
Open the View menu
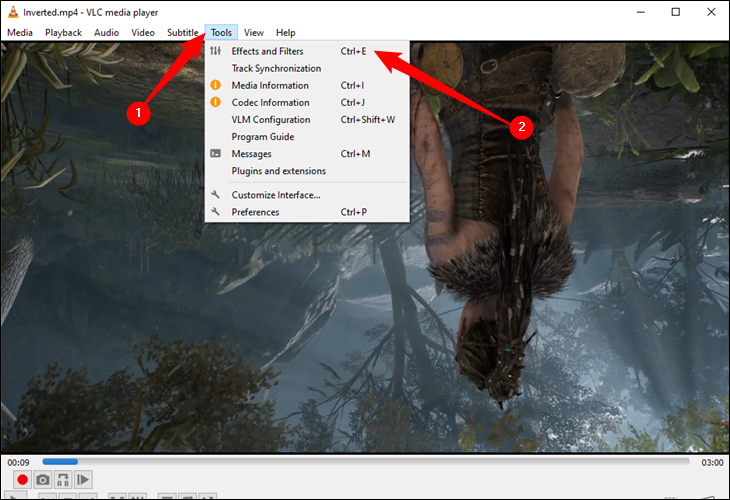253,33
